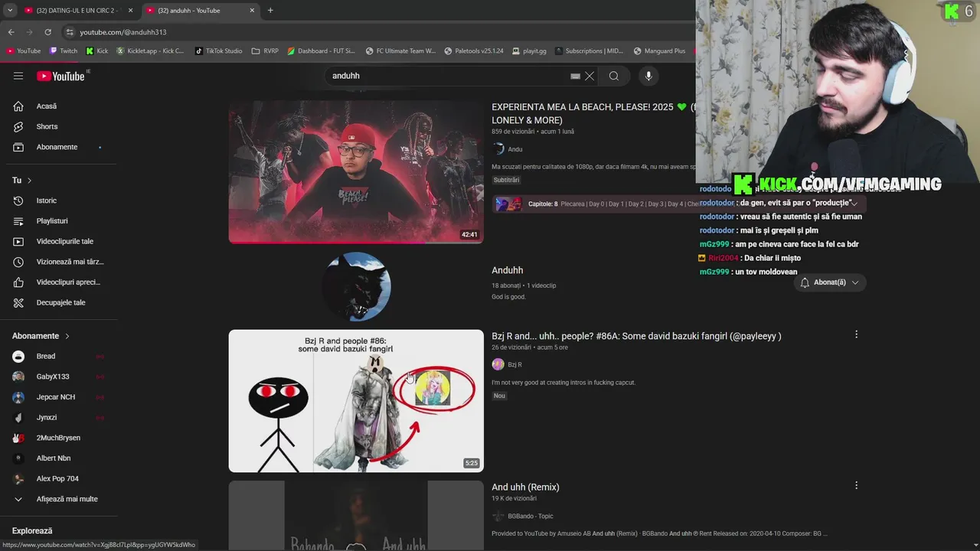This screenshot has width=980, height=551.
Task: Open FC Ultimate Team bookmark
Action: point(400,51)
